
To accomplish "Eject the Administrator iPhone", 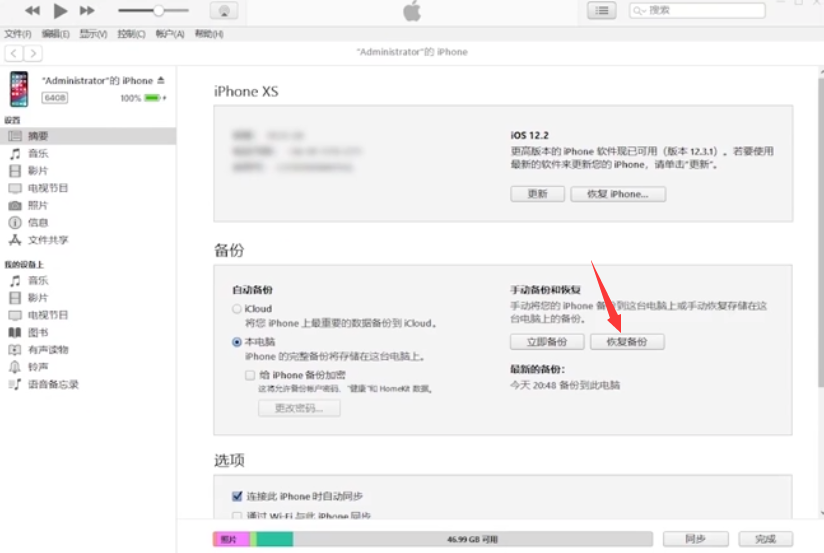I will point(161,80).
